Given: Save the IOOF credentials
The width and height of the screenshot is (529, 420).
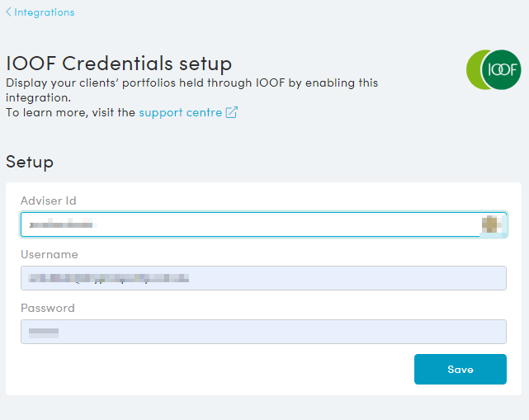Looking at the screenshot, I should tap(461, 369).
